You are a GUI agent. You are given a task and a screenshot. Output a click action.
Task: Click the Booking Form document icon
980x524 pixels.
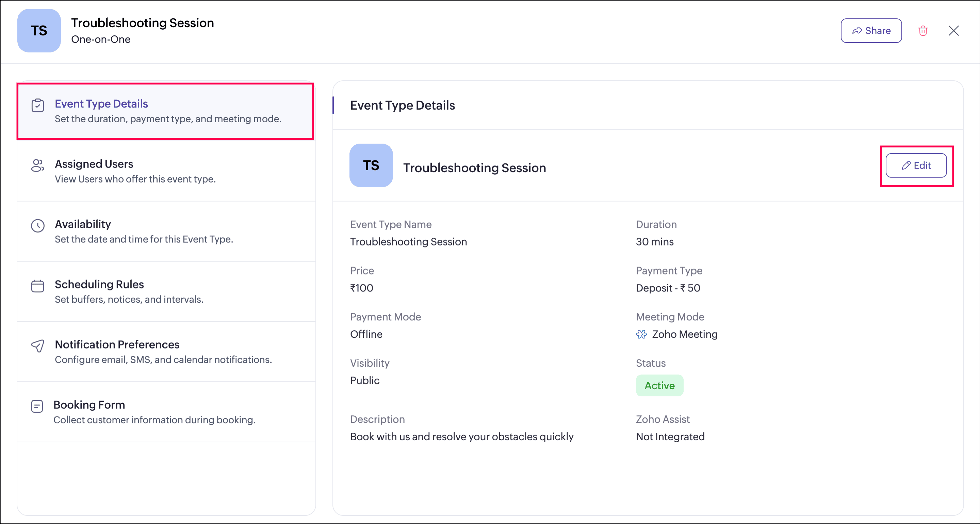click(x=37, y=406)
